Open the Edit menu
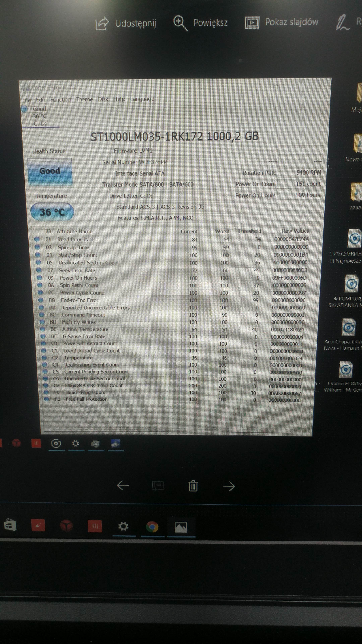This screenshot has height=644, width=362. tap(41, 100)
